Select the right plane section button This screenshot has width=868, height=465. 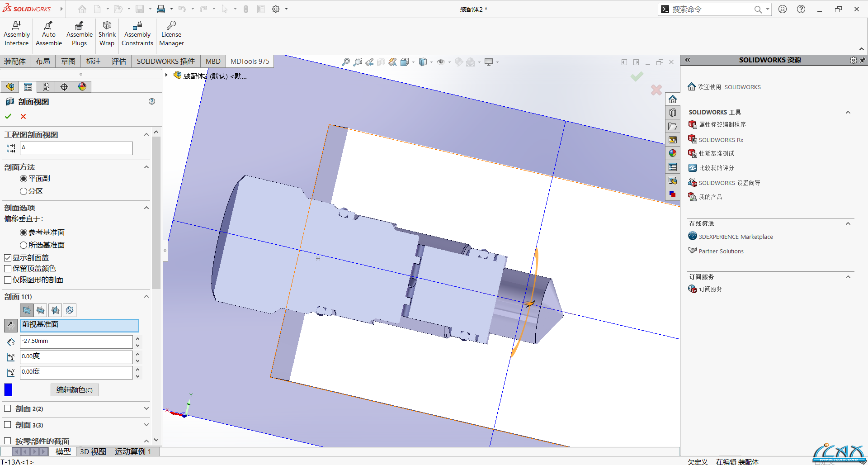click(55, 310)
